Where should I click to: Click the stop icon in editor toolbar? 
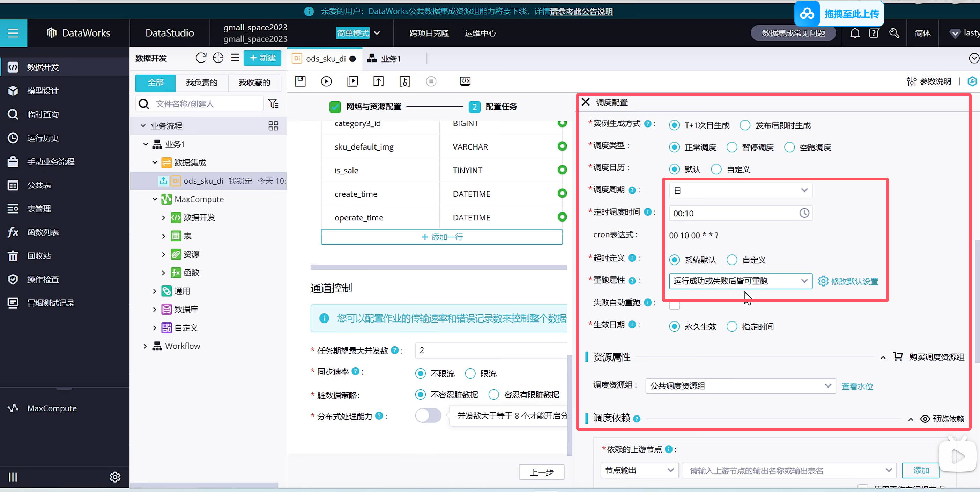(x=431, y=81)
